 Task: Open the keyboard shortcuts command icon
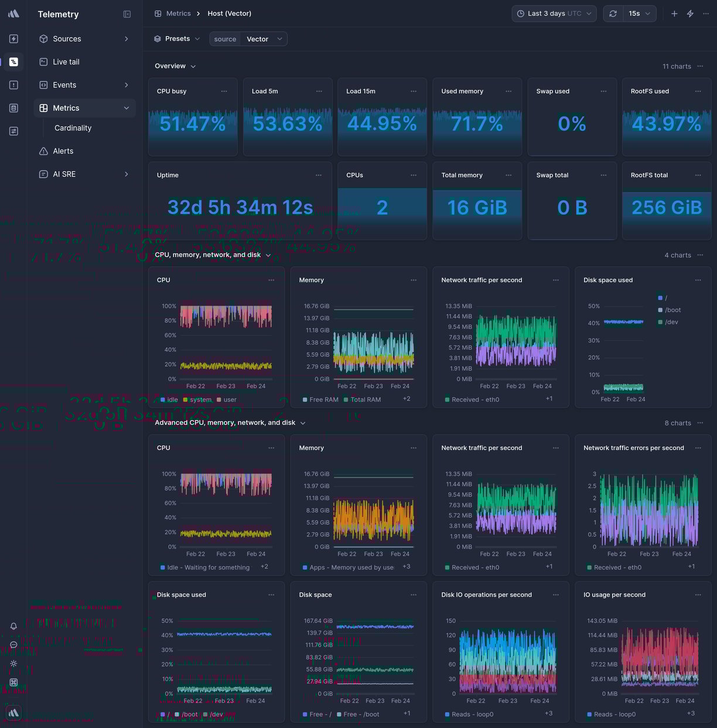click(x=13, y=682)
